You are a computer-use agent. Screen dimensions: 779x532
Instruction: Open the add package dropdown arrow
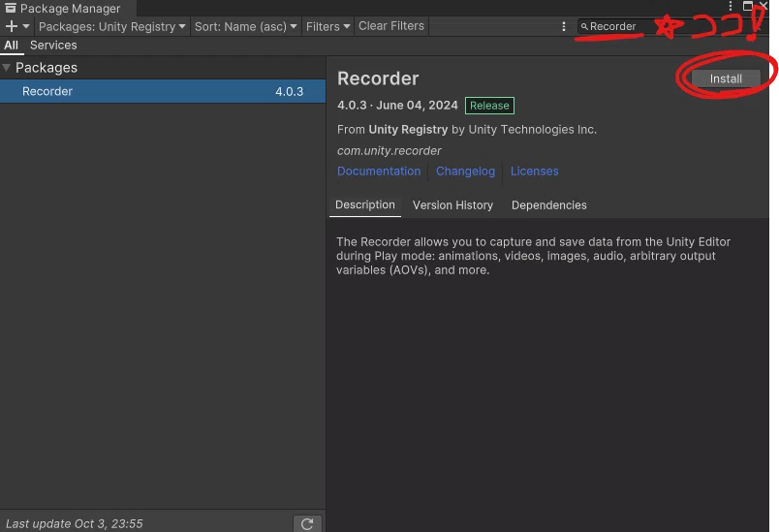(26, 26)
